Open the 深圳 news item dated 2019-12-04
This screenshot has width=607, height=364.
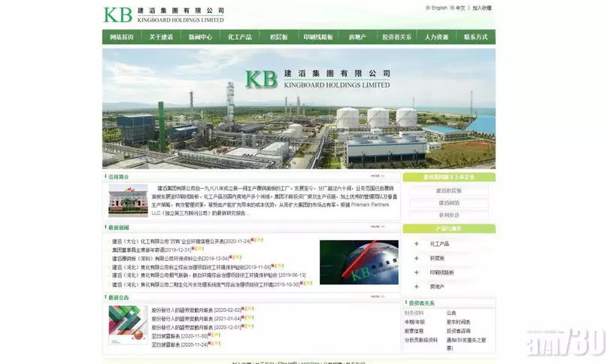(170, 258)
